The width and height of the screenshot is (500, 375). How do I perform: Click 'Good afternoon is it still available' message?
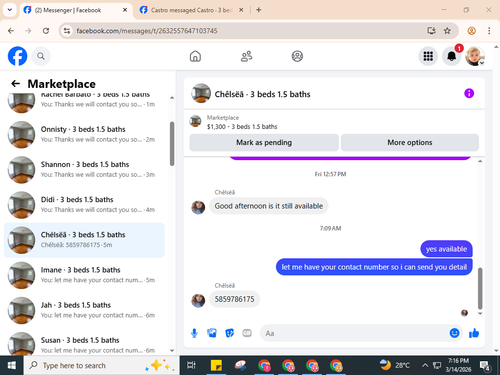tap(269, 206)
